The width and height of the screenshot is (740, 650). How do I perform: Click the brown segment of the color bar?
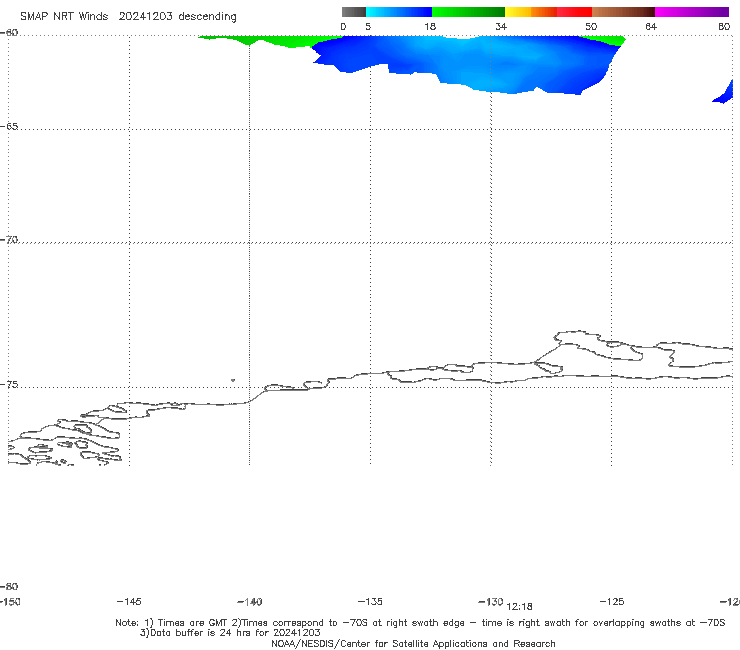[623, 12]
